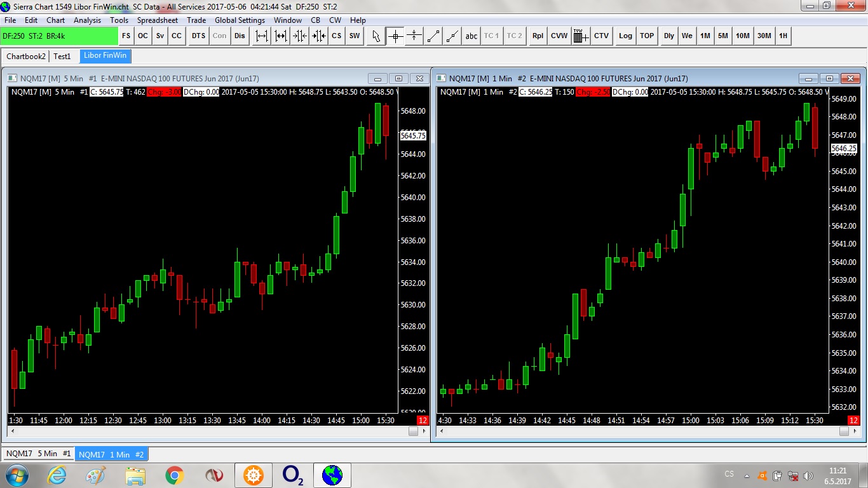Open Chrome from the Windows taskbar

[174, 475]
